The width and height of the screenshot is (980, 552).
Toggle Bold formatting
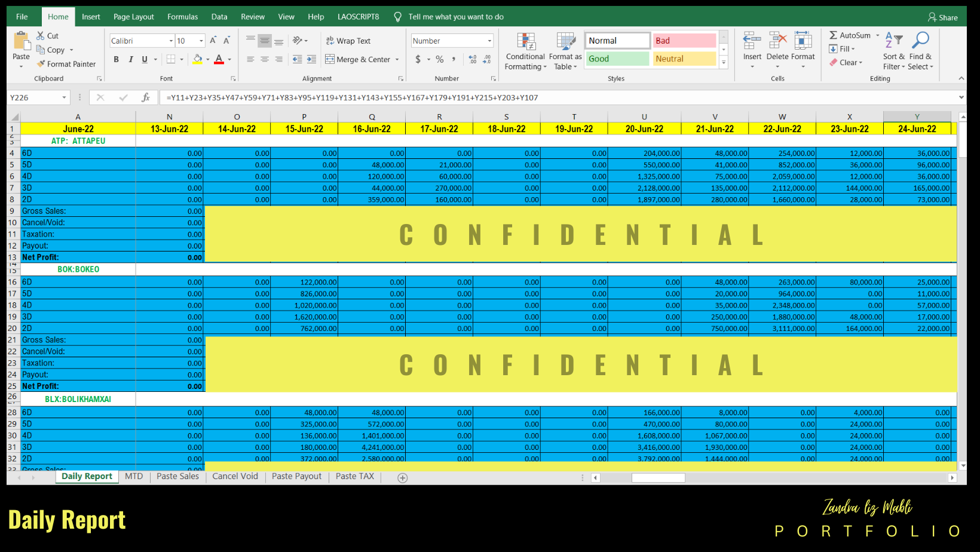[x=116, y=59]
